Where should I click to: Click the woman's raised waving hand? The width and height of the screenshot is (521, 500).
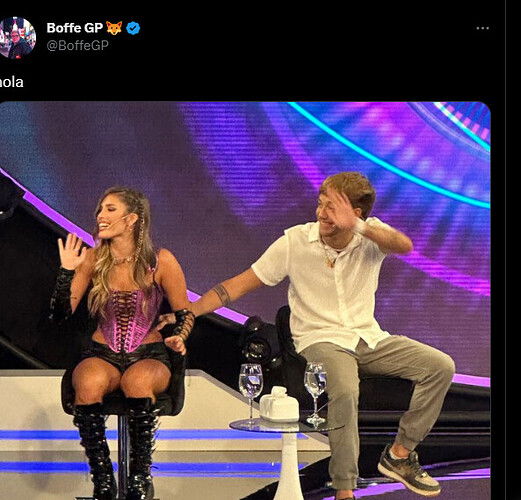[x=71, y=251]
